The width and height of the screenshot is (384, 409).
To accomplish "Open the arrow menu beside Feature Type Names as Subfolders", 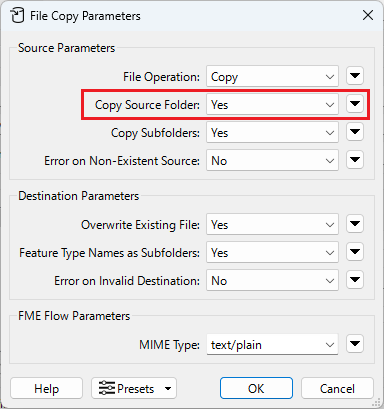I will [x=355, y=252].
